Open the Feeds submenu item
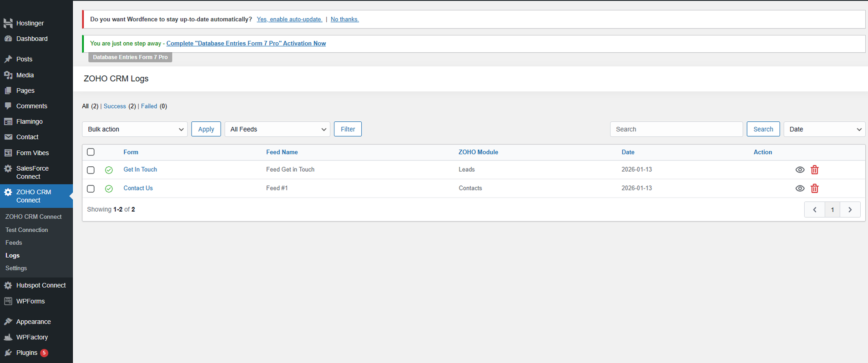 tap(14, 243)
